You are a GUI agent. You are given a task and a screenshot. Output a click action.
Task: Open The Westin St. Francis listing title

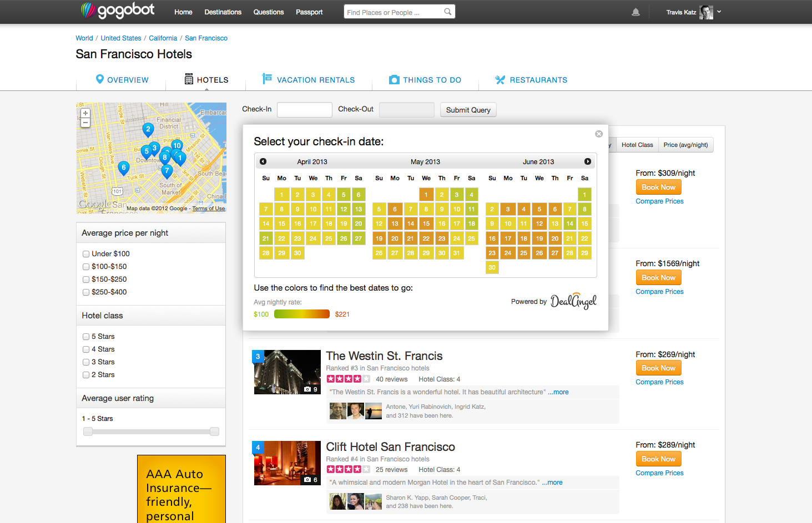pyautogui.click(x=384, y=356)
